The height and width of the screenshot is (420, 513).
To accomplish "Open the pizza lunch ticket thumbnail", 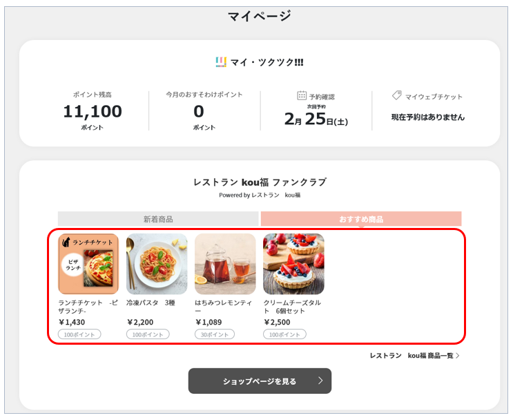I will click(x=88, y=264).
